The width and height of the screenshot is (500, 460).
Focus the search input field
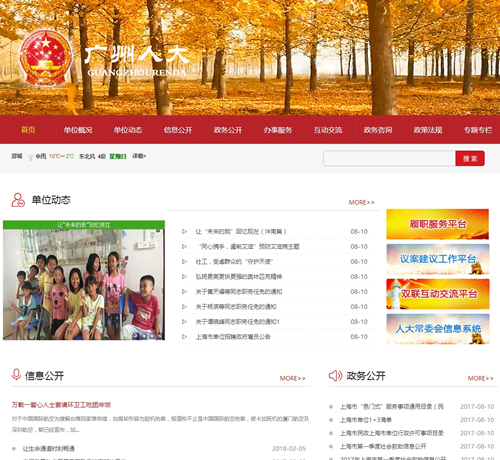pos(389,158)
